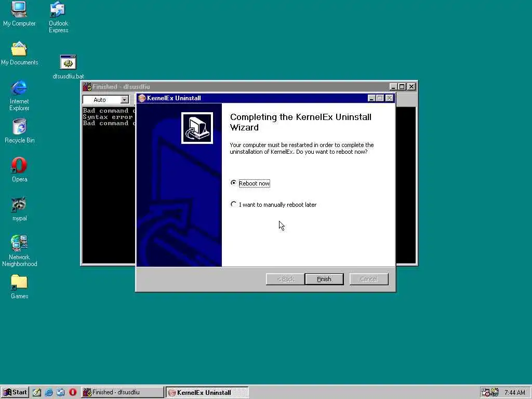This screenshot has height=399, width=532.
Task: Launch Internet Explorer from quick launch
Action: click(x=49, y=392)
